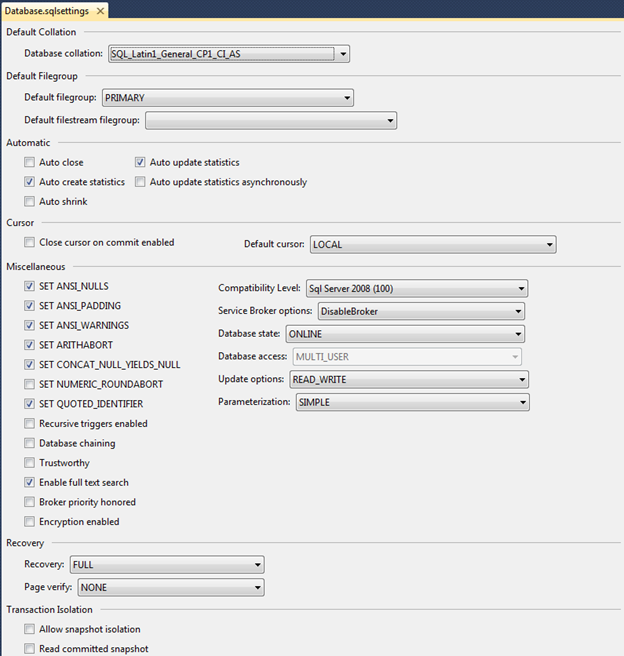Close the Database.sqlsettings tab
This screenshot has height=656, width=624.
(100, 10)
